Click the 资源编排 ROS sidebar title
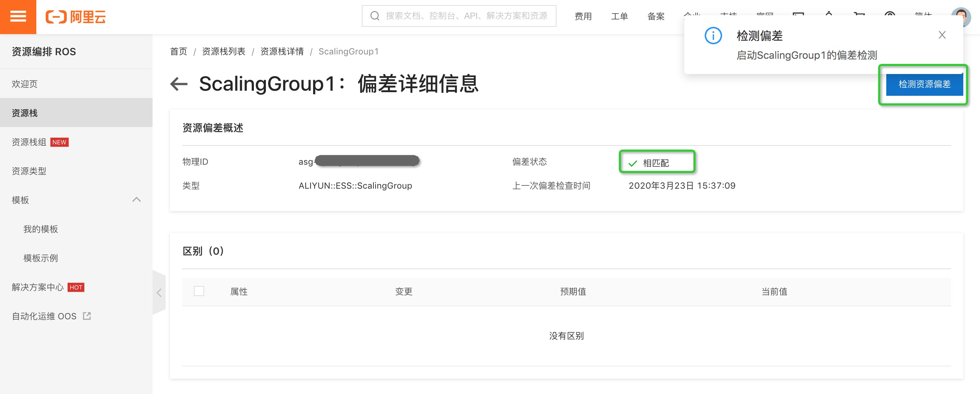 44,52
